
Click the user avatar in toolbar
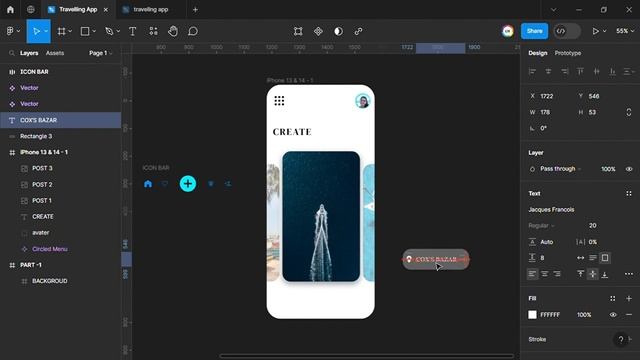click(508, 31)
